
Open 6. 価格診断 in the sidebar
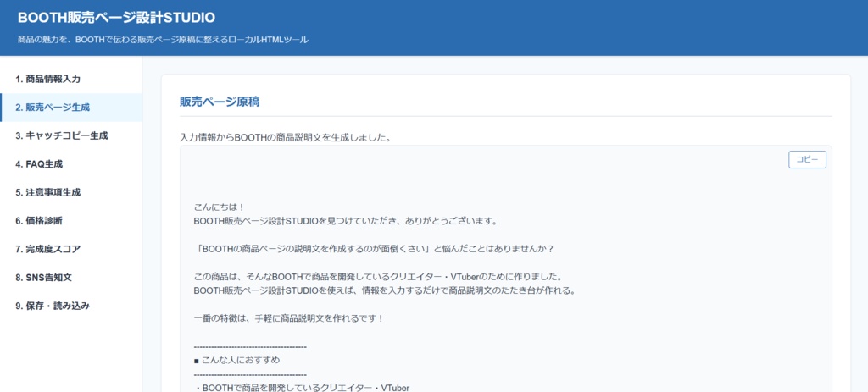71,221
